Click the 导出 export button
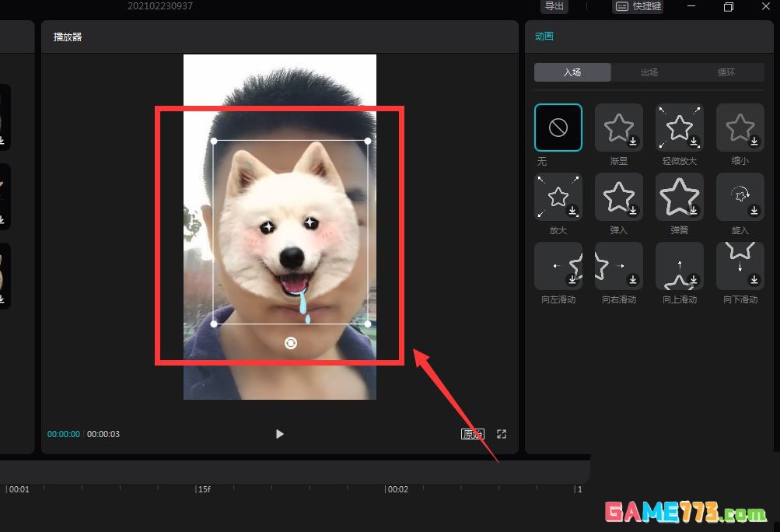 click(554, 6)
